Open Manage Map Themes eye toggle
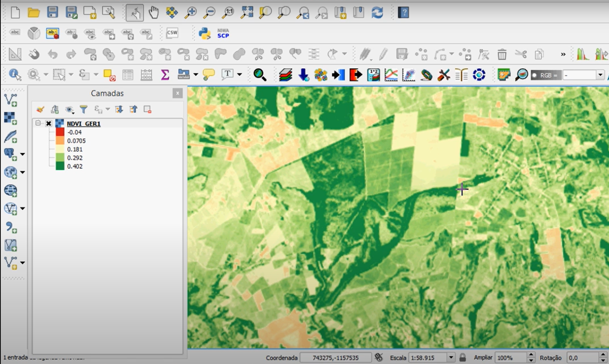 (69, 110)
